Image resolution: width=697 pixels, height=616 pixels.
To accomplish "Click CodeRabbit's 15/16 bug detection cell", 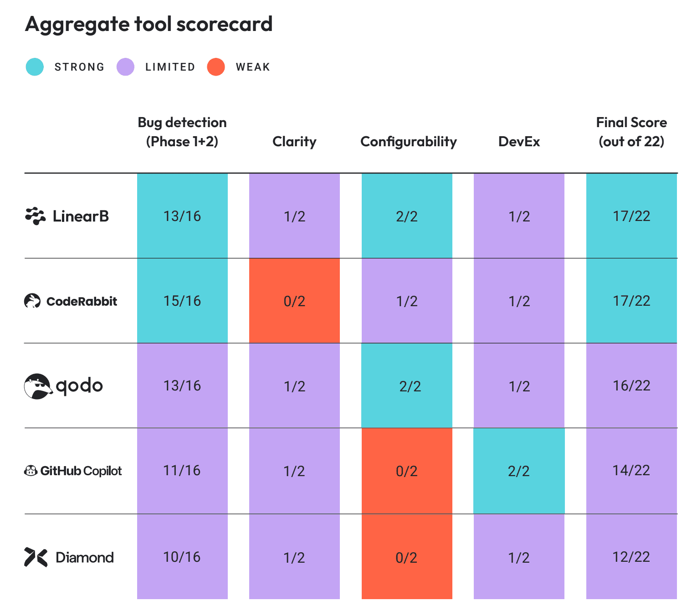I will click(x=182, y=301).
